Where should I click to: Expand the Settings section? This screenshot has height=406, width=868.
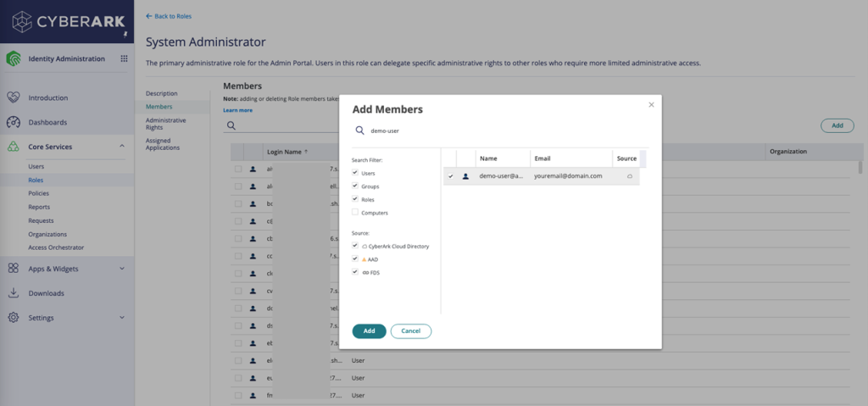pos(122,318)
